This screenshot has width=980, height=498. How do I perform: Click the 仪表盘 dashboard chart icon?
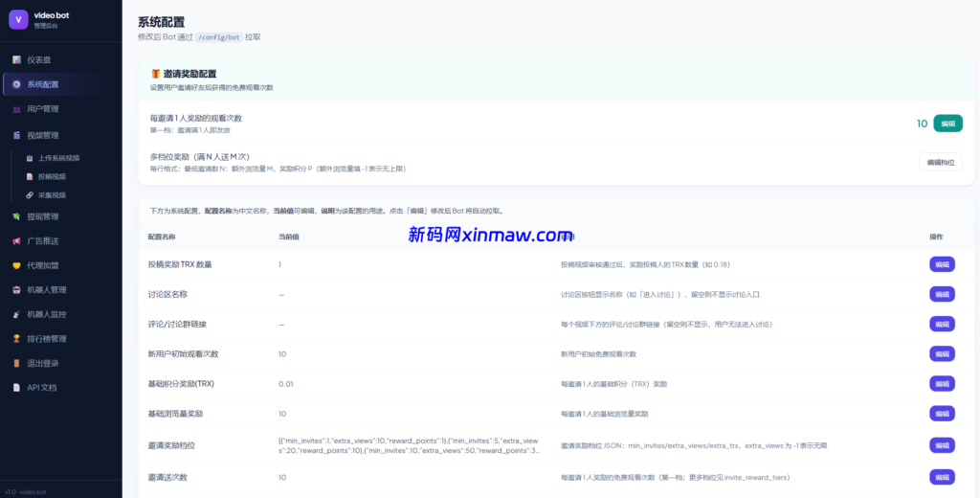[x=17, y=60]
